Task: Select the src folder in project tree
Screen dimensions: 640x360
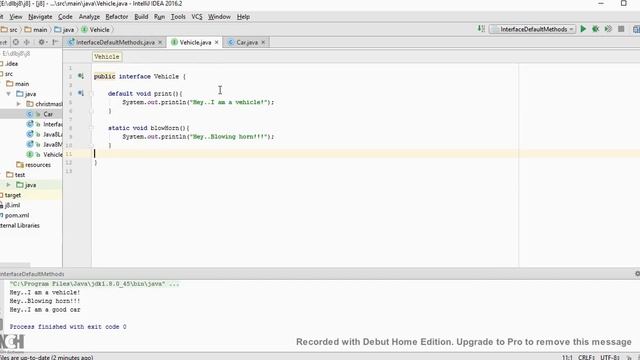Action: (7, 74)
